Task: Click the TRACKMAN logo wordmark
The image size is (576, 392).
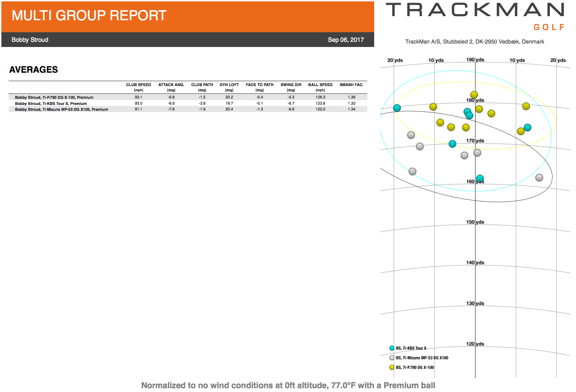Action: pos(475,10)
